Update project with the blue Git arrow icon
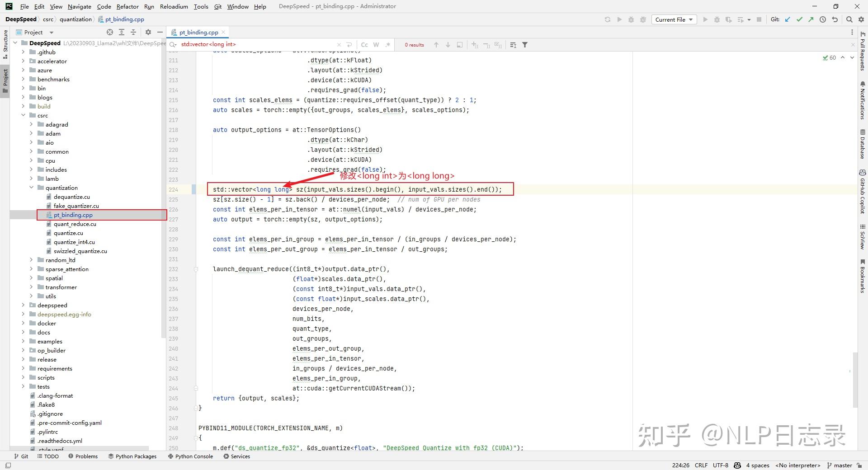Viewport: 868px width, 470px height. point(788,19)
